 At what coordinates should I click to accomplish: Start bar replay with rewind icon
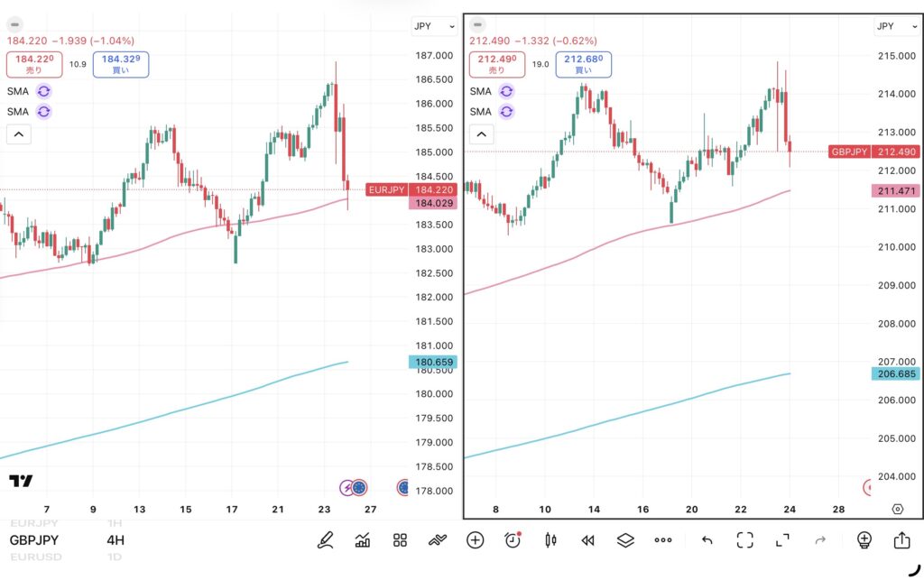pyautogui.click(x=588, y=540)
